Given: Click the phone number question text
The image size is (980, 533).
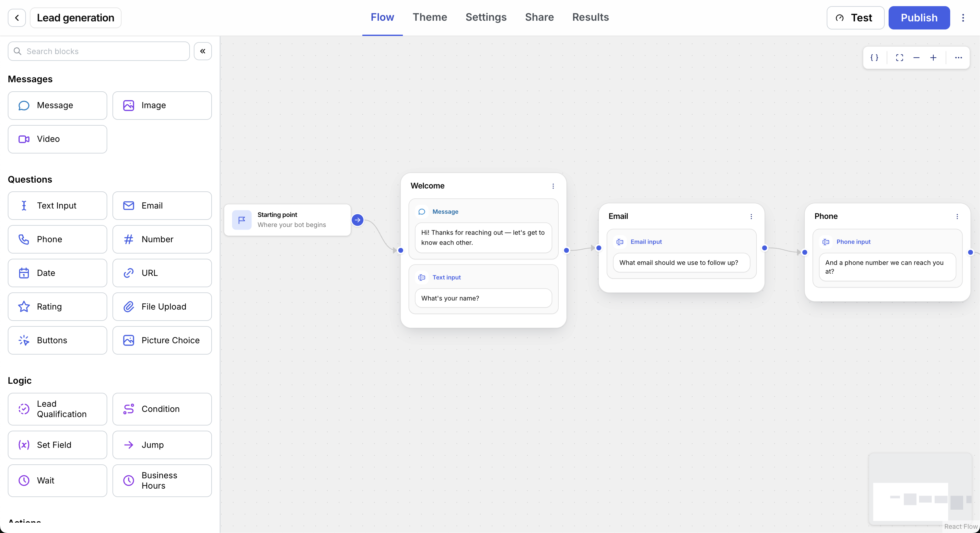Looking at the screenshot, I should 887,267.
